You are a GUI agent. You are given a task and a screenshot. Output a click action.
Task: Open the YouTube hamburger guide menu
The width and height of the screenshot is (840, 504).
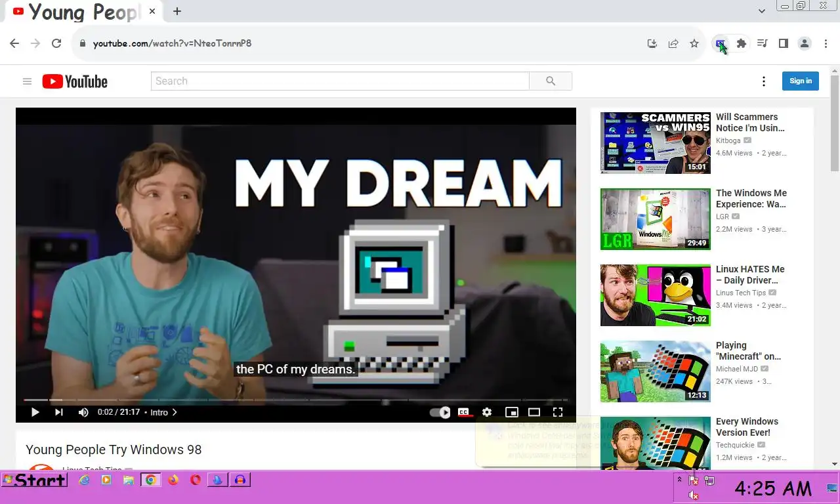pos(27,81)
